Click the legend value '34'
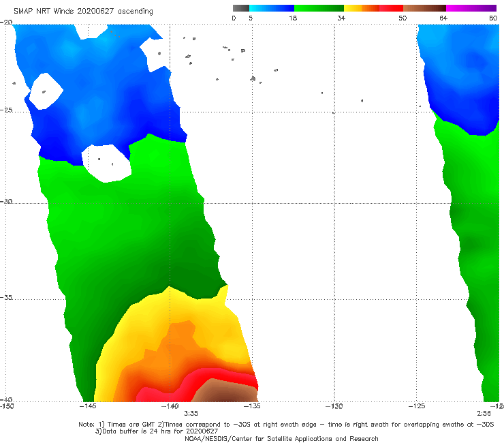Screen dimensions: 504x443 click(x=341, y=18)
